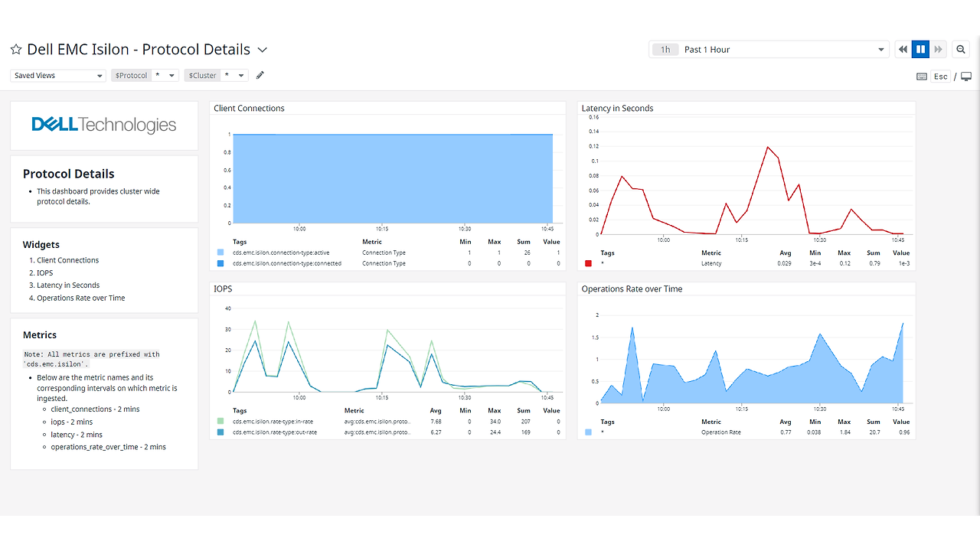Select the Operation Rate legend swatch
Screen dimensions: 980x551
click(588, 432)
